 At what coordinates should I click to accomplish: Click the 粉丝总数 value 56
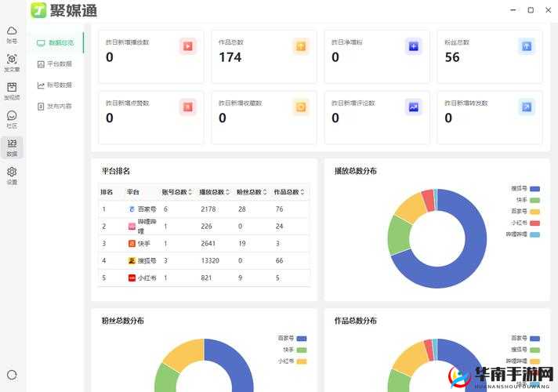coord(452,57)
